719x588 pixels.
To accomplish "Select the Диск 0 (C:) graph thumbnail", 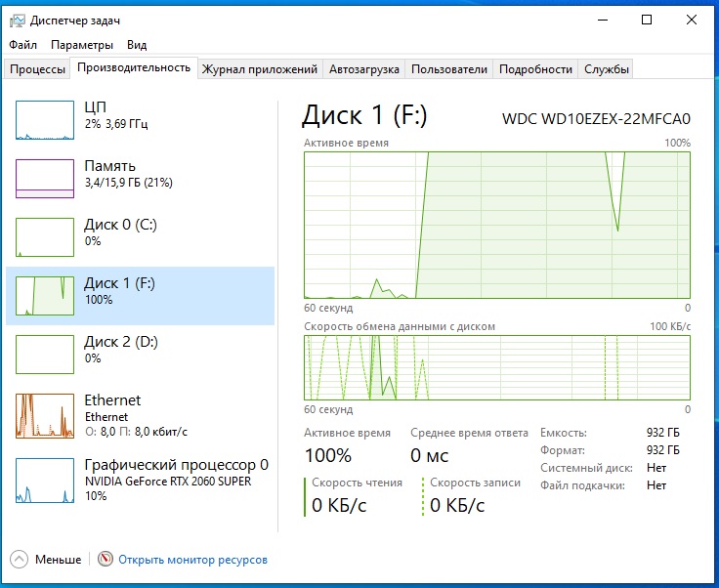I will coord(45,236).
